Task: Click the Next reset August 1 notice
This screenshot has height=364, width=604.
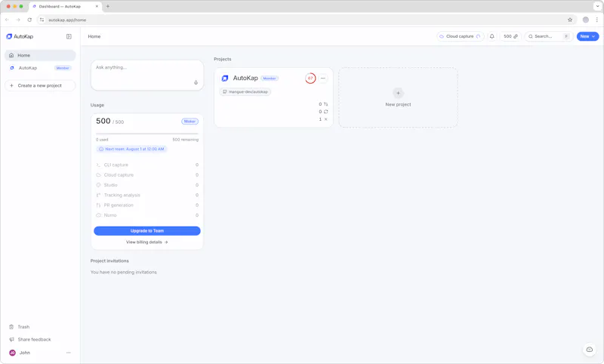Action: pyautogui.click(x=131, y=149)
